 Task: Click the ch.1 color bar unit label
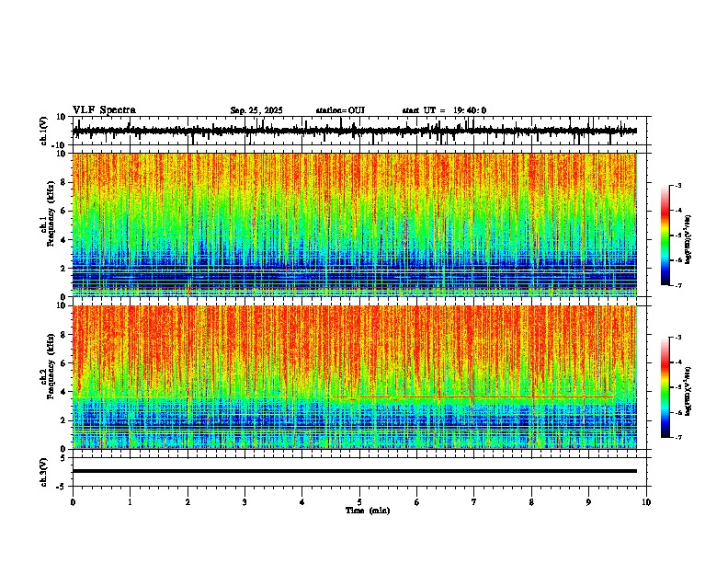[x=688, y=239]
